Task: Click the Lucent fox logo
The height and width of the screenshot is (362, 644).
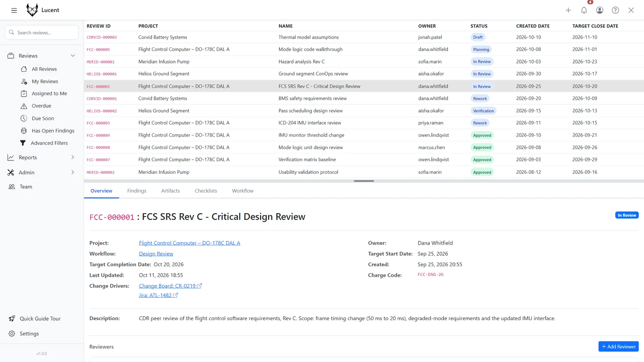Action: (x=32, y=10)
